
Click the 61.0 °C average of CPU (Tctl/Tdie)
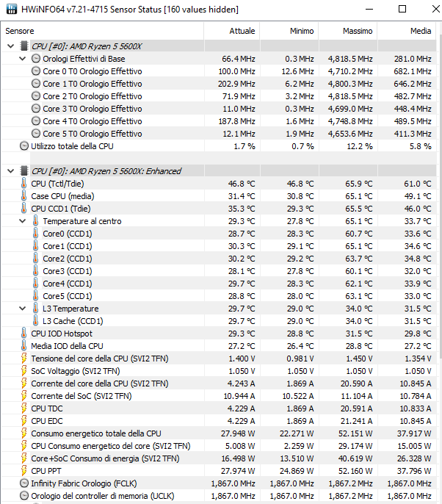[x=418, y=184]
